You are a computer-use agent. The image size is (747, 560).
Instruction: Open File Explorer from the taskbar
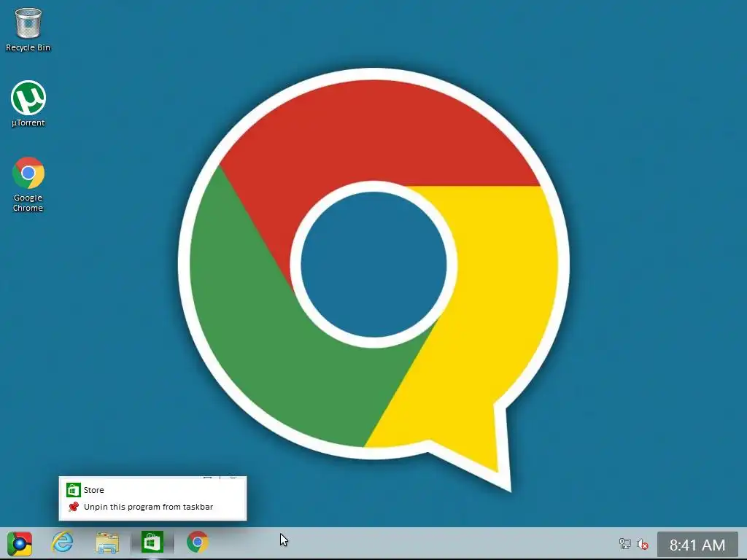pyautogui.click(x=107, y=542)
